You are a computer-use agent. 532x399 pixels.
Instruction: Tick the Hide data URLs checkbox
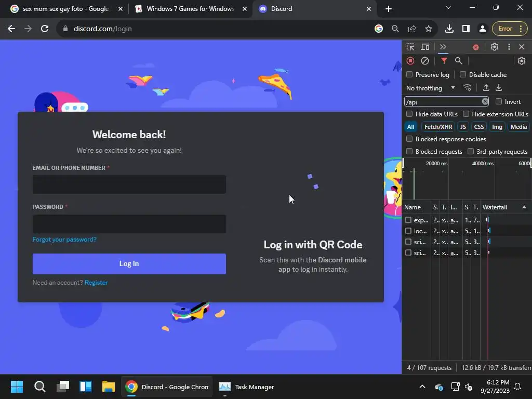point(409,114)
